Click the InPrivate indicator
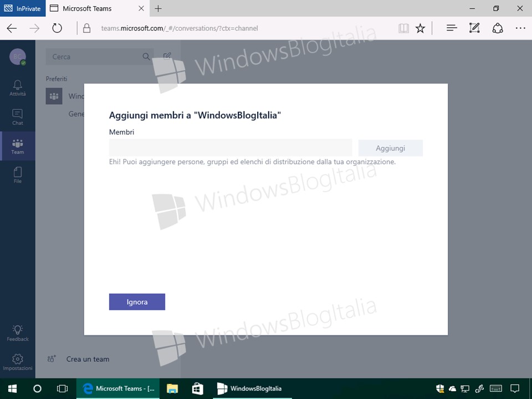The height and width of the screenshot is (399, 532). tap(22, 8)
